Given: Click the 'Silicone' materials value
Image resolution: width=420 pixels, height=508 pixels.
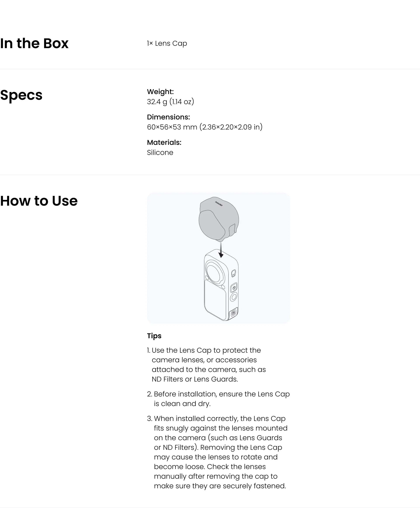Looking at the screenshot, I should tap(160, 153).
